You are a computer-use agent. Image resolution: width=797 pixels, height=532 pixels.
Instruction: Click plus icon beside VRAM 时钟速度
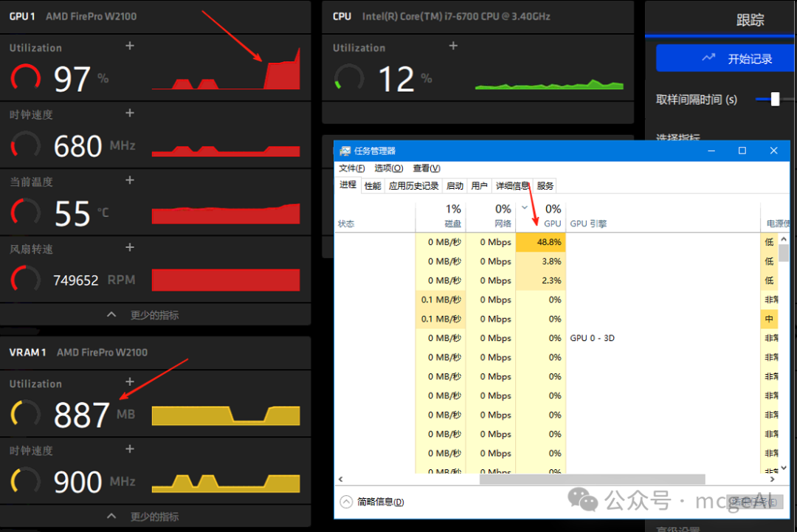130,449
